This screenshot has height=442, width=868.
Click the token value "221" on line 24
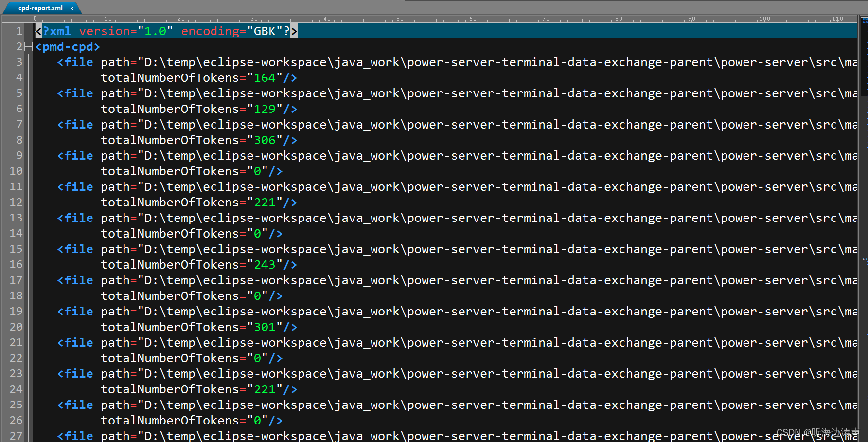[265, 389]
